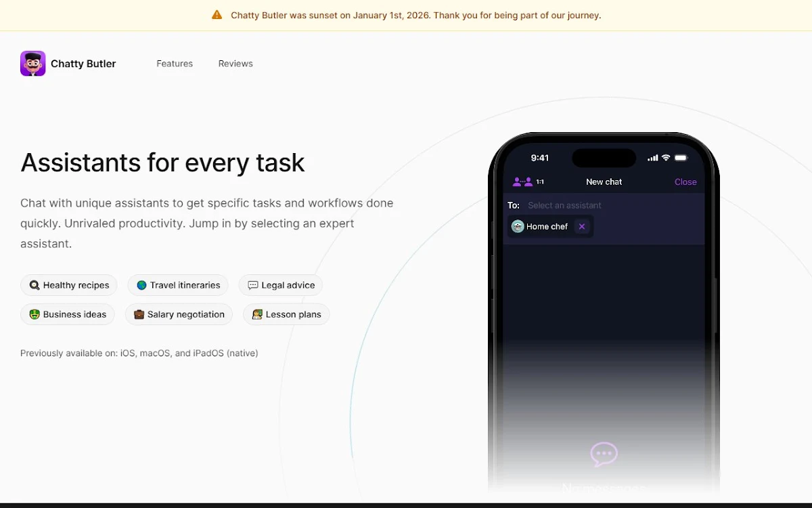Viewport: 812px width, 508px height.
Task: Click the phone's Wi-Fi status icon
Action: point(666,158)
